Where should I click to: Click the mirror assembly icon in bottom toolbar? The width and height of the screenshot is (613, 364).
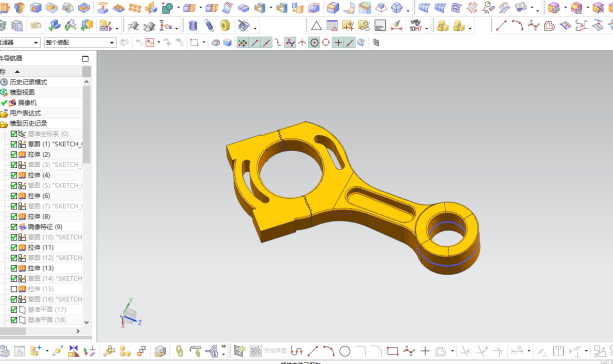pos(73,351)
